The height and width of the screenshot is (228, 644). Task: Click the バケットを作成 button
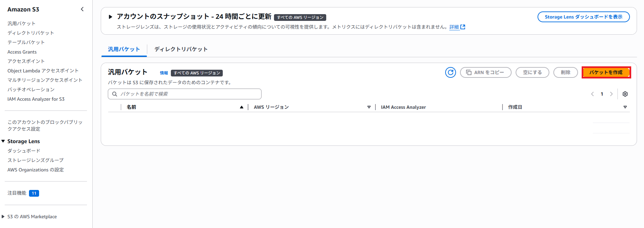coord(606,72)
